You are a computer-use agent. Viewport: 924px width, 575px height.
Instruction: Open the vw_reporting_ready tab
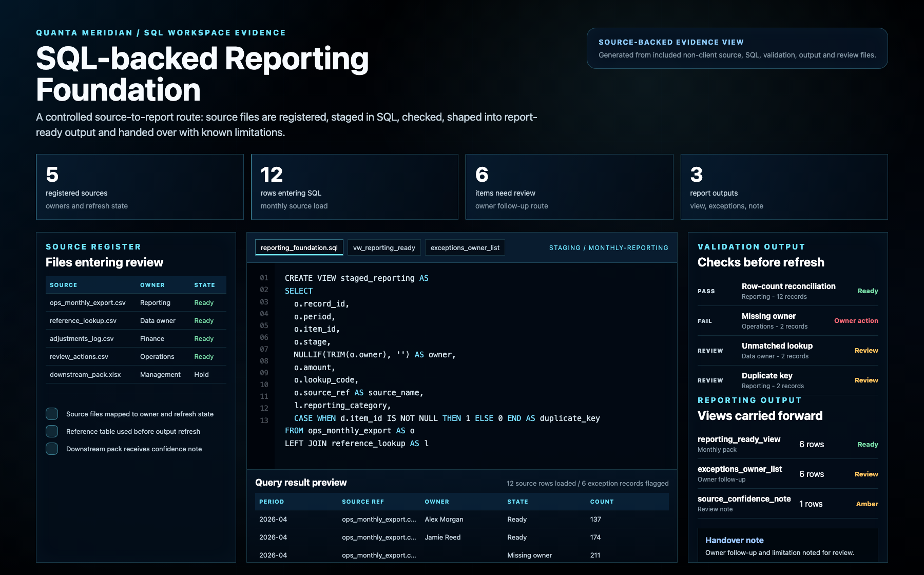coord(384,247)
